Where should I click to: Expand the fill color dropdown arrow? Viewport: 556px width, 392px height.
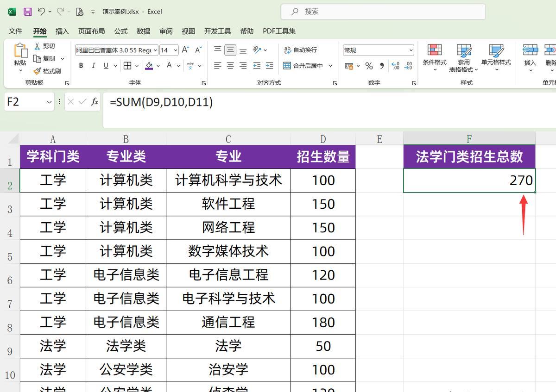(x=158, y=66)
